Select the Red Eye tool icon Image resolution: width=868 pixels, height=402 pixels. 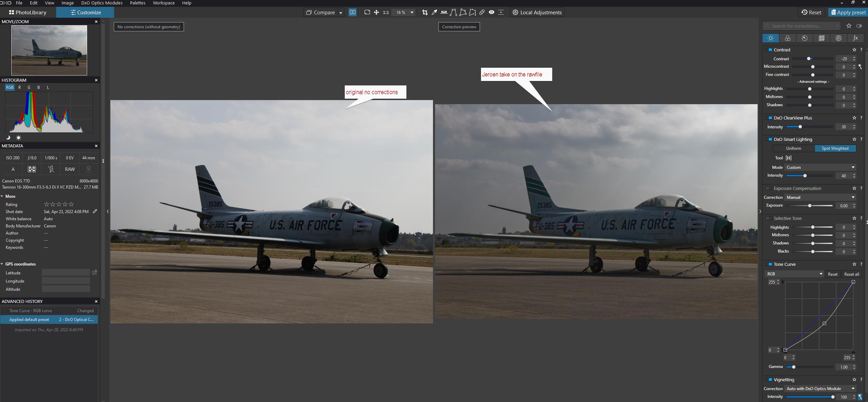492,12
